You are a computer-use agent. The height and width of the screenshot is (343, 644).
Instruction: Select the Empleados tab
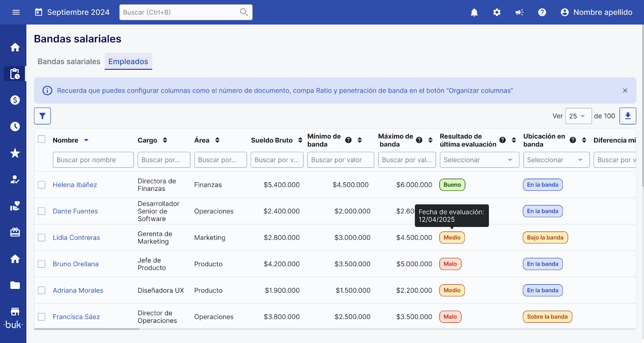(128, 62)
